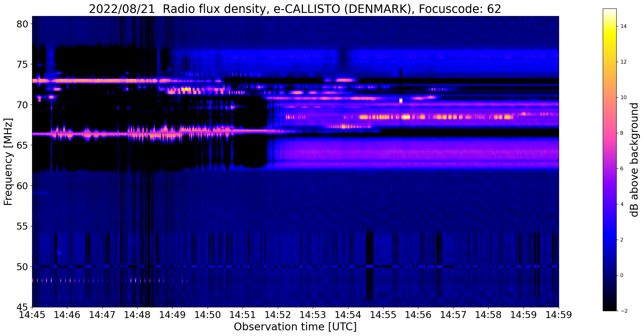This screenshot has width=644, height=336.
Task: Click the dB colorbar gradient strip
Action: point(609,160)
